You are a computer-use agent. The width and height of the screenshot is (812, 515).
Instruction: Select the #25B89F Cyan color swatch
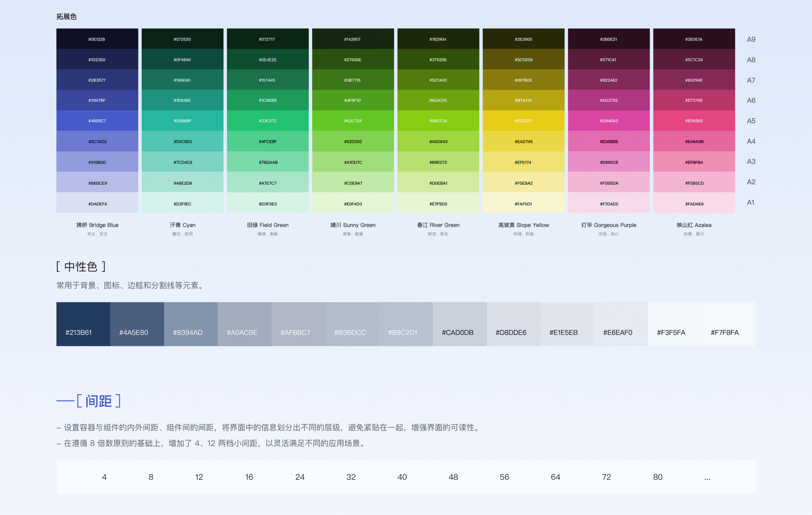[x=182, y=121]
